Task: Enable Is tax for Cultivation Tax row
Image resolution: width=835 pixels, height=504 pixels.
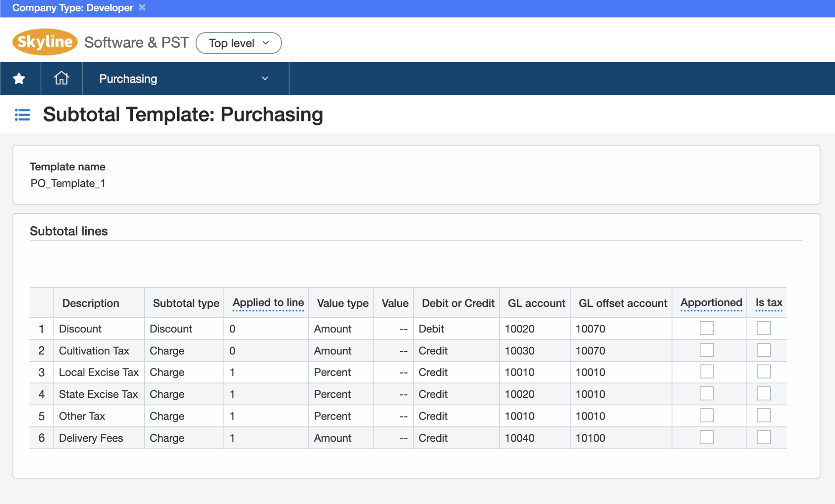Action: 763,350
